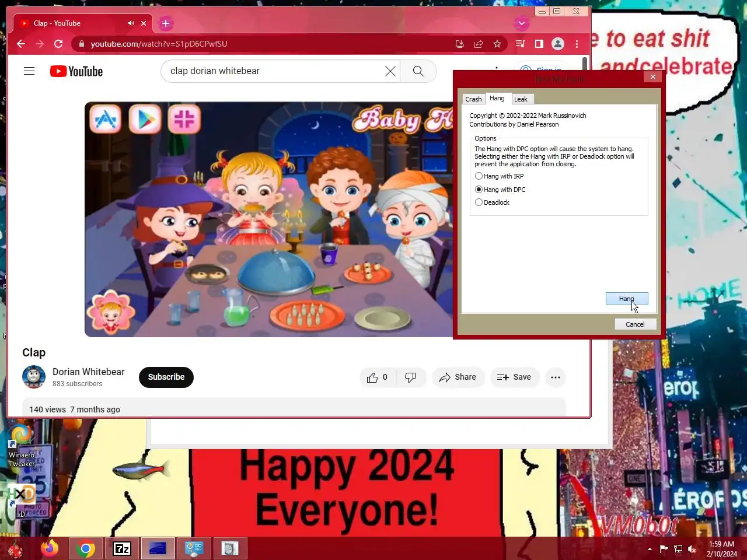747x560 pixels.
Task: Toggle Chrome side panel
Action: pos(539,44)
